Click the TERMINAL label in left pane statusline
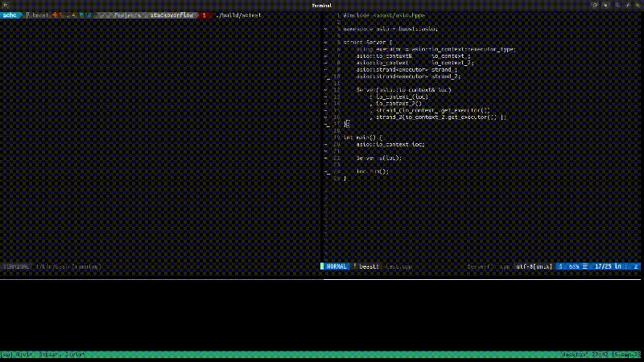The height and width of the screenshot is (362, 644). 16,266
